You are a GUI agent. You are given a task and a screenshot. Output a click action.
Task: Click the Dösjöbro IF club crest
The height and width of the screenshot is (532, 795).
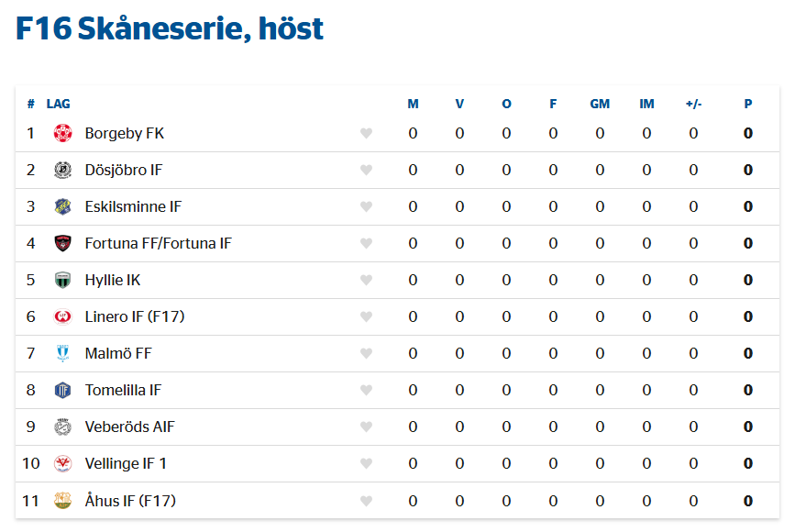[62, 170]
